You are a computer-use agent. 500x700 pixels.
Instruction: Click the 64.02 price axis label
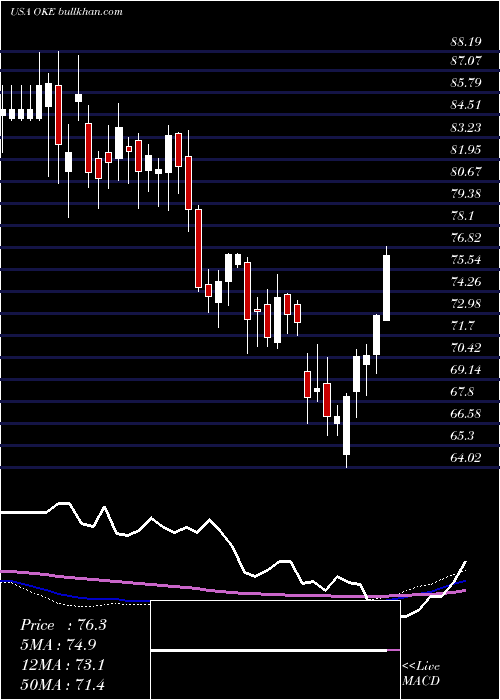[466, 457]
